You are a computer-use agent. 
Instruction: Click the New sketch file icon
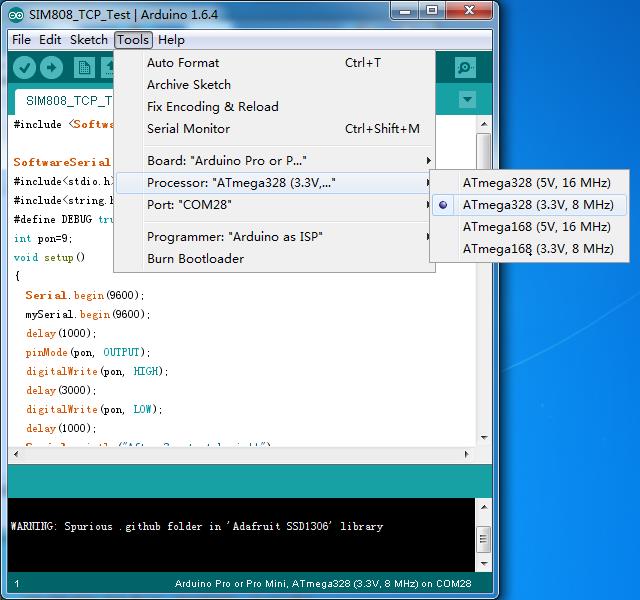[84, 67]
